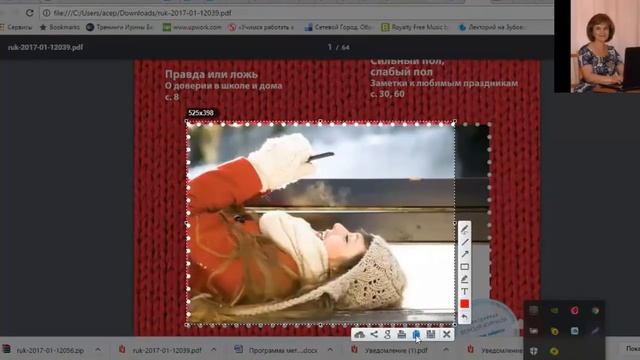Expand options for Уведомление (1).pdf download
640x360 pixels.
coord(446,350)
